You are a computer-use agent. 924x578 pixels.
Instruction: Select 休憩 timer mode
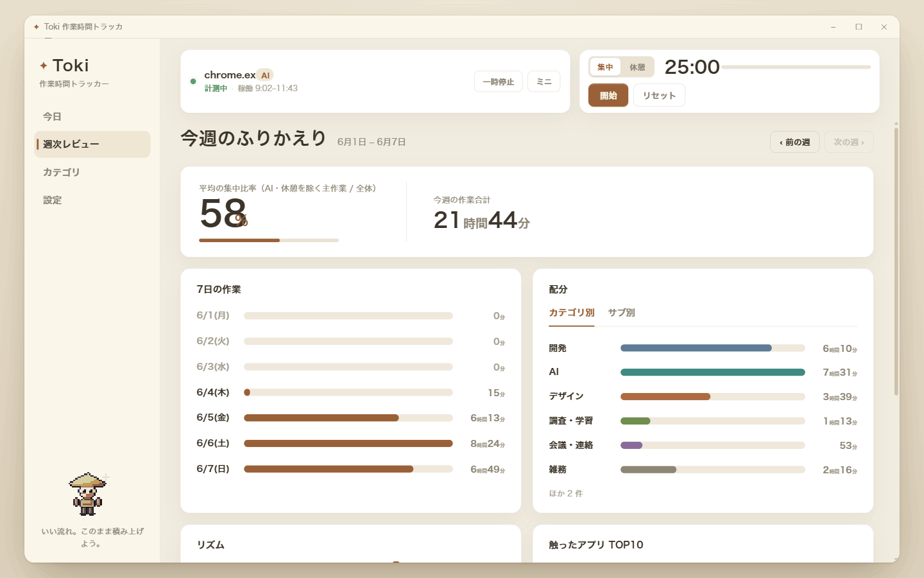(637, 67)
